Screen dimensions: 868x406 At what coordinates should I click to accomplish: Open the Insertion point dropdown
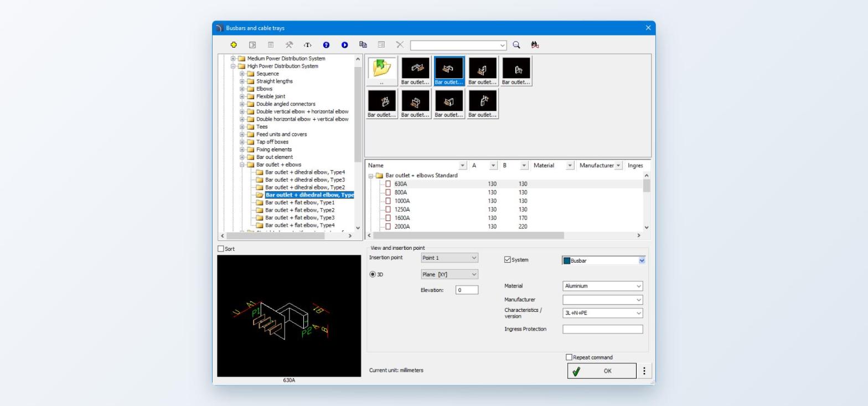point(449,258)
